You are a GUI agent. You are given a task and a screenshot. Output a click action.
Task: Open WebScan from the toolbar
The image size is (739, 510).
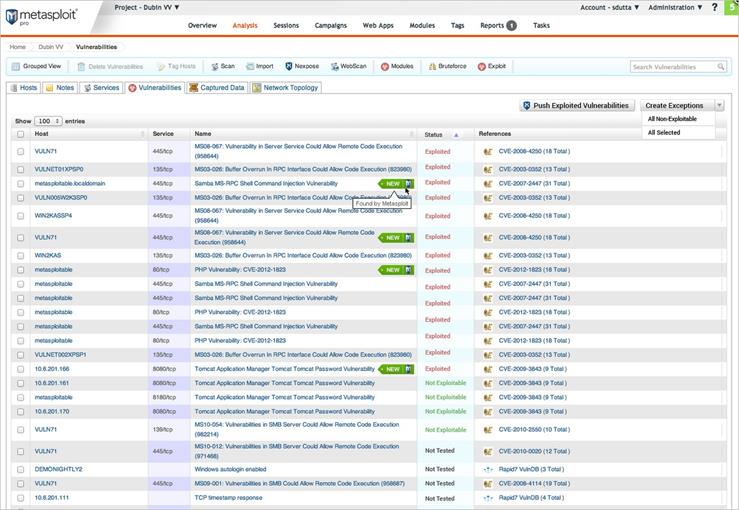click(x=347, y=66)
